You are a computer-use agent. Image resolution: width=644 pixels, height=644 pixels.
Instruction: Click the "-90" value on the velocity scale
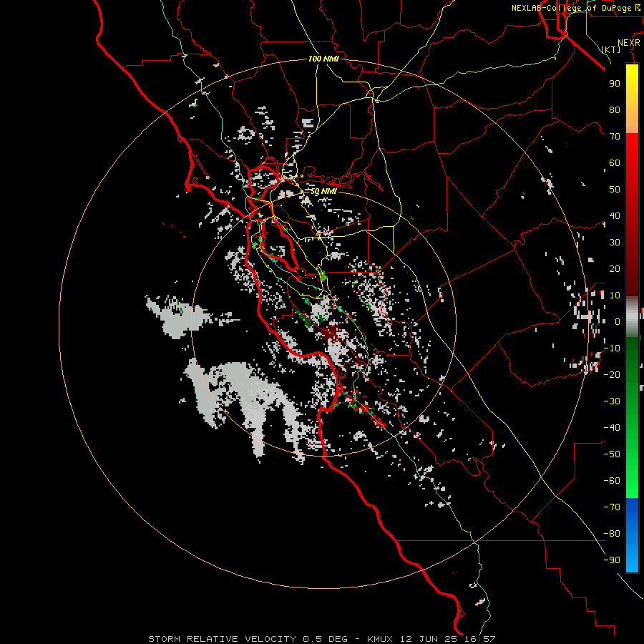tap(612, 560)
